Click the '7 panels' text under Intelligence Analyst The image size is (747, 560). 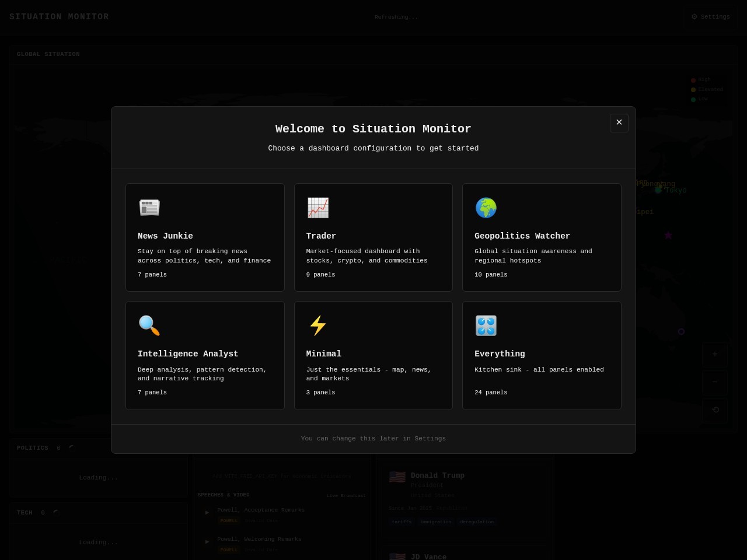tap(152, 393)
